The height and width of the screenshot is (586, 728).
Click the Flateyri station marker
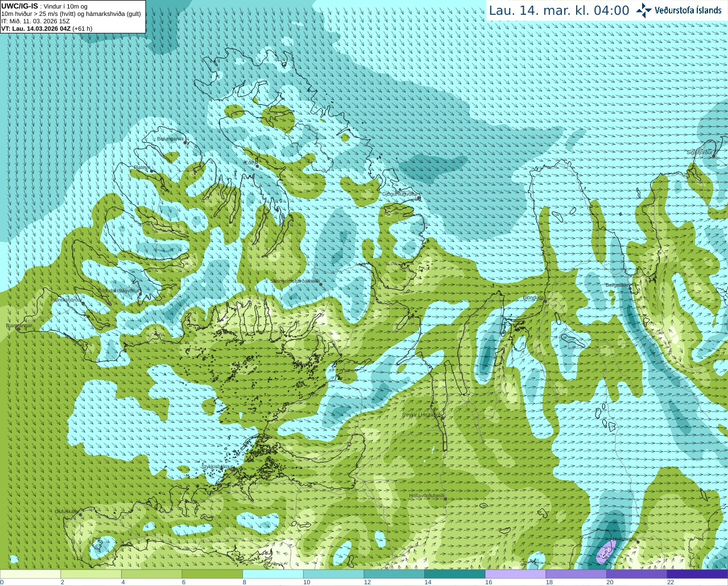pos(152,171)
